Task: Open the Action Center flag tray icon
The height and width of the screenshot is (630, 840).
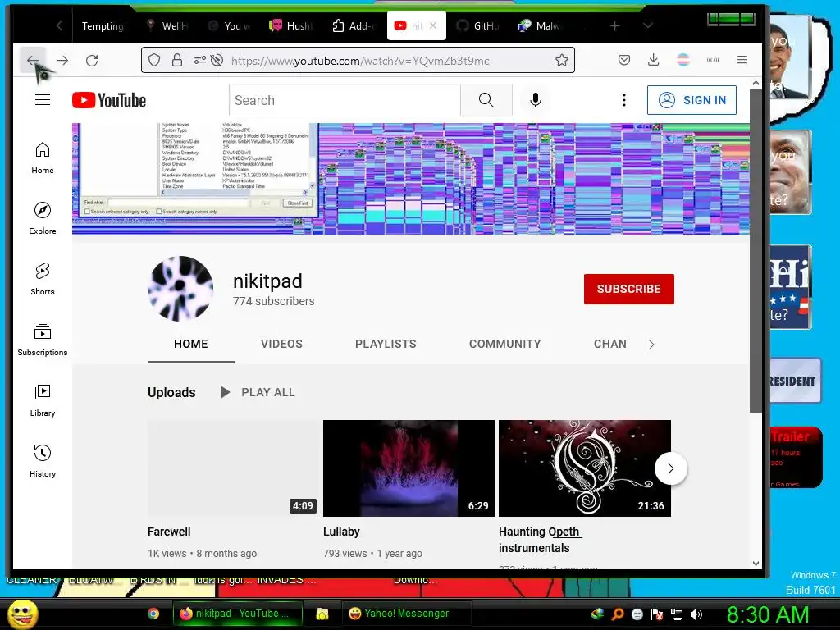Action: (x=657, y=614)
